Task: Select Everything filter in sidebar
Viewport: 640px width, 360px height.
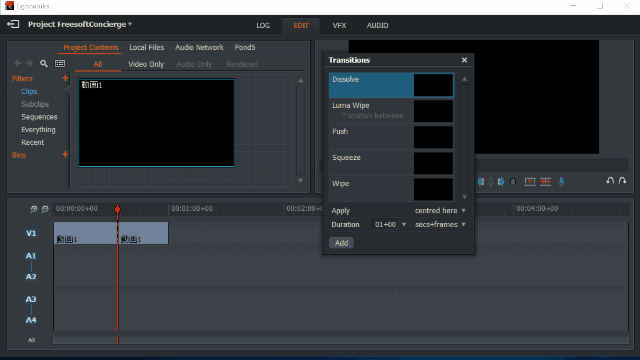Action: (x=38, y=129)
